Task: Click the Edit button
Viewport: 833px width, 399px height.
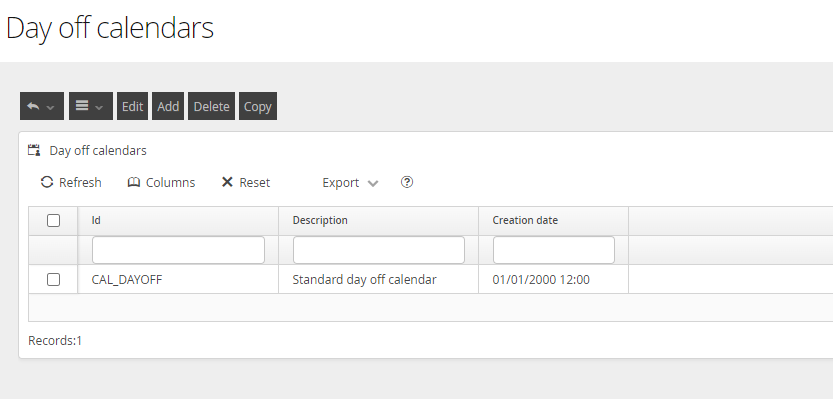Action: (132, 106)
